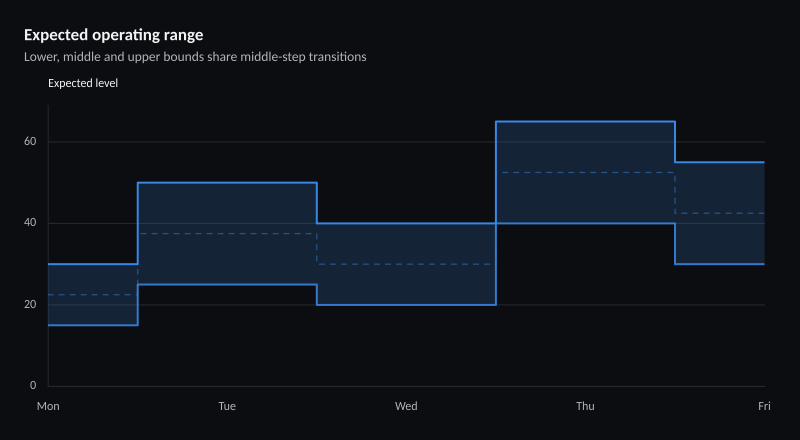Click the chart title 'Expected operating range'

113,35
